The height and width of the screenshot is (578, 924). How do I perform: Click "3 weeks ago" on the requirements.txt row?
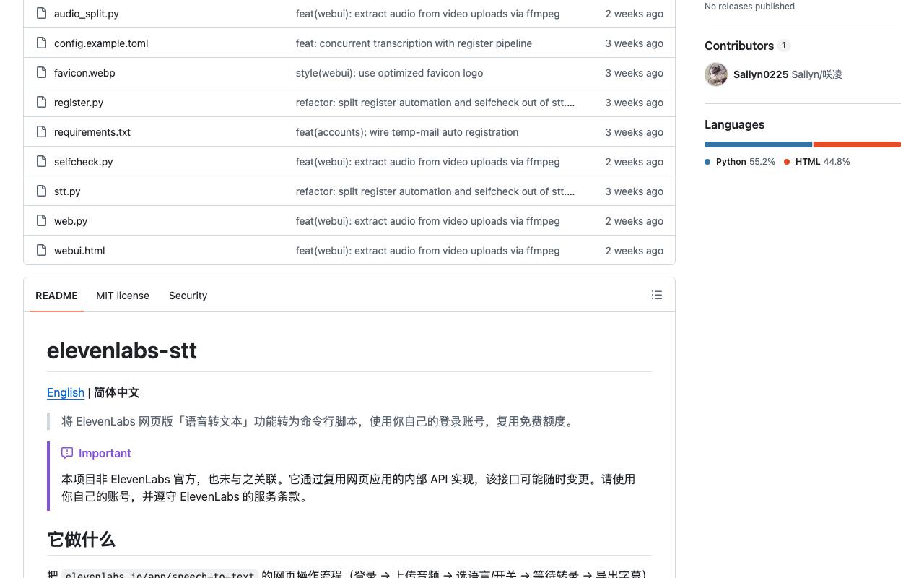[x=635, y=132]
